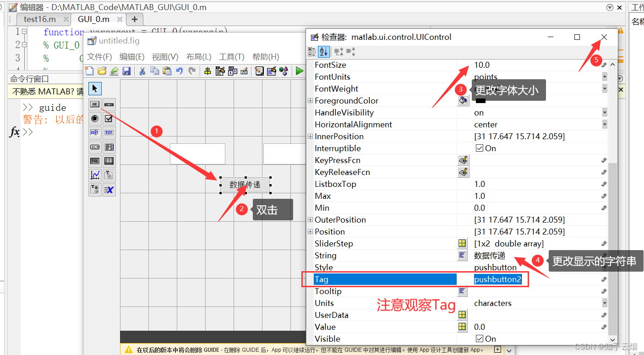Select the Push Button tool in GUIDE palette
The height and width of the screenshot is (355, 644).
95,104
